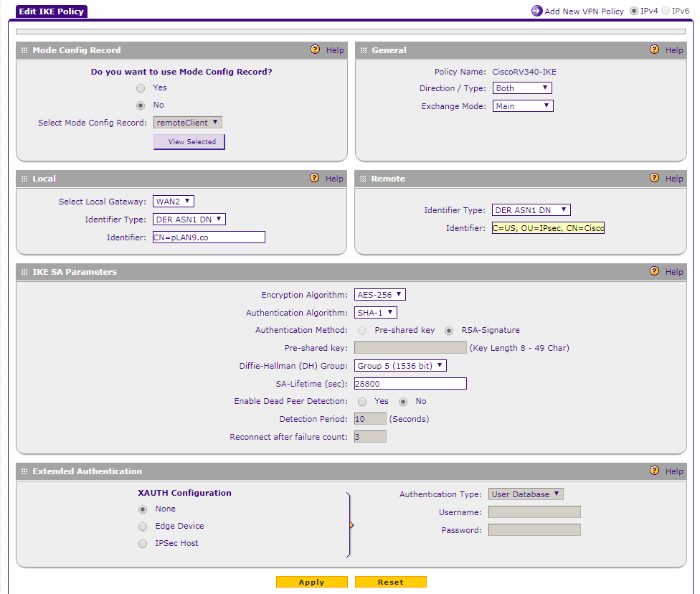This screenshot has width=700, height=594.
Task: Click the General section help icon
Action: coord(654,50)
